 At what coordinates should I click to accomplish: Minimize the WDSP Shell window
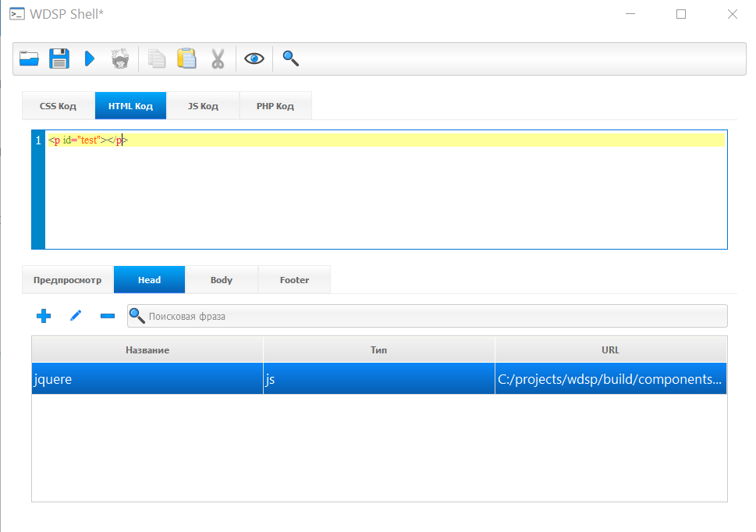[630, 14]
